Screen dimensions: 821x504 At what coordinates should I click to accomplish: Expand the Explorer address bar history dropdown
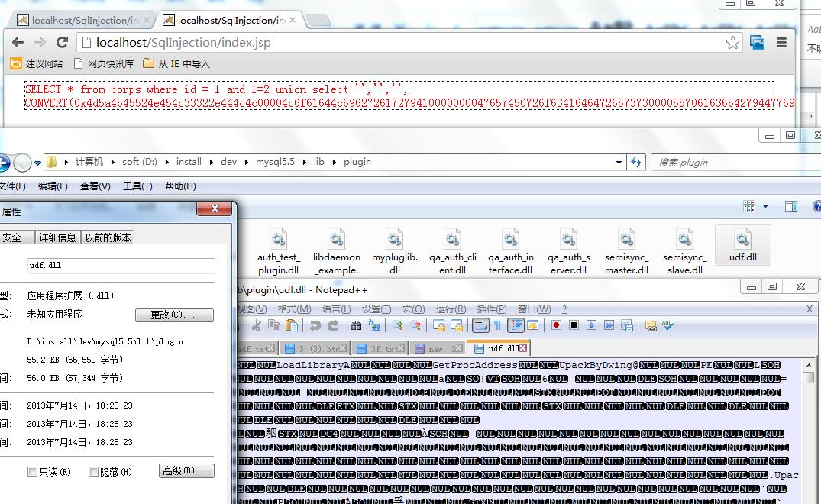pos(619,162)
